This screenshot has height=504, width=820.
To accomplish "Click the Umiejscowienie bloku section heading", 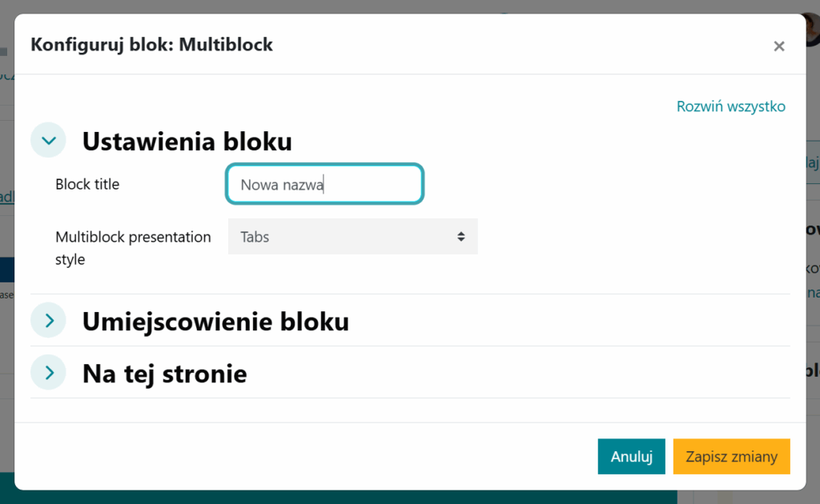I will point(215,322).
